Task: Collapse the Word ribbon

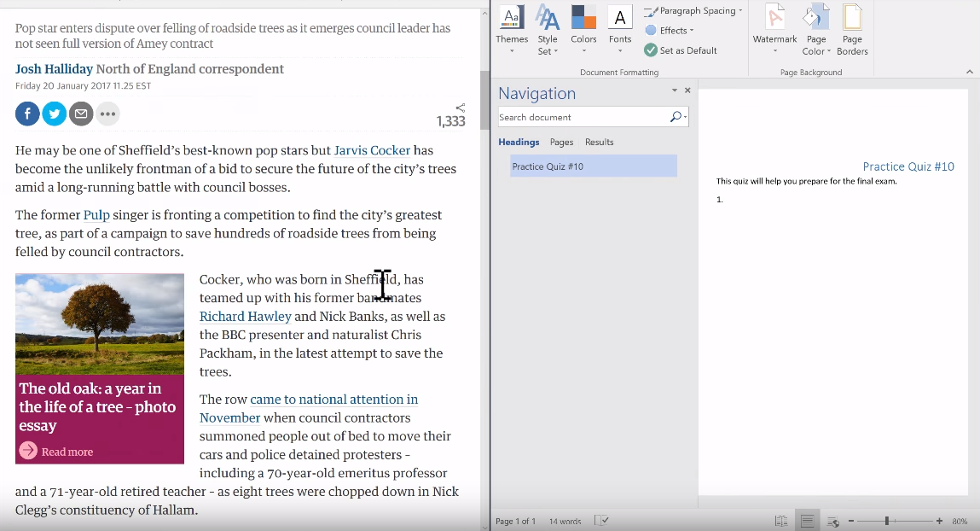Action: 970,72
